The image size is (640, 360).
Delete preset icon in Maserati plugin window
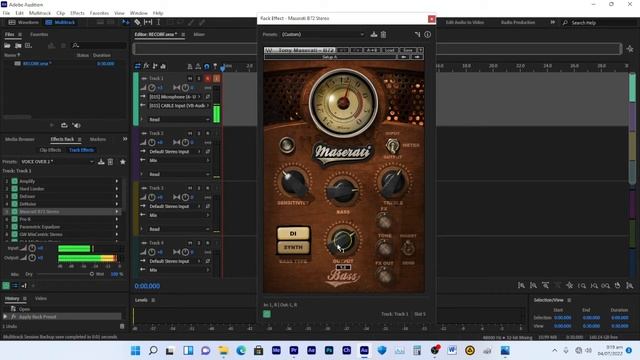(383, 35)
